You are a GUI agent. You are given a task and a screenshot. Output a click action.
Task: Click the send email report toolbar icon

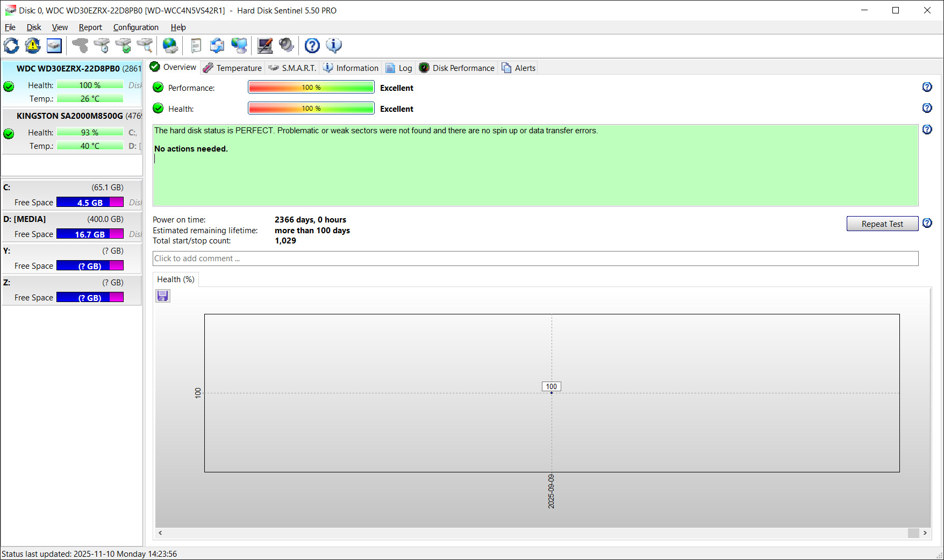(217, 46)
